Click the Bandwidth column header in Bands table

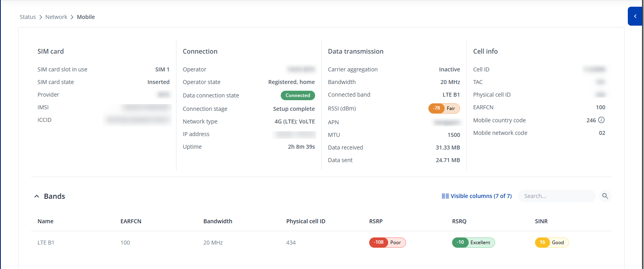pyautogui.click(x=218, y=221)
